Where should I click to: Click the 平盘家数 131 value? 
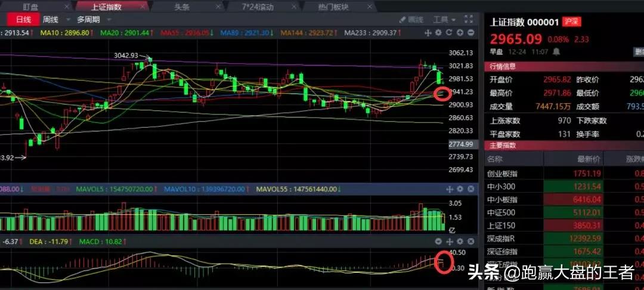[x=565, y=134]
